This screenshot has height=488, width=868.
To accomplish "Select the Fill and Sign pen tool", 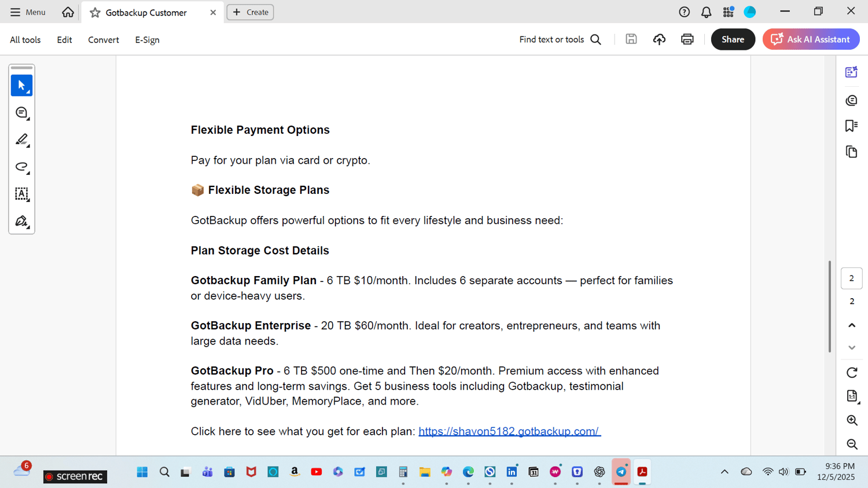I will (x=22, y=221).
